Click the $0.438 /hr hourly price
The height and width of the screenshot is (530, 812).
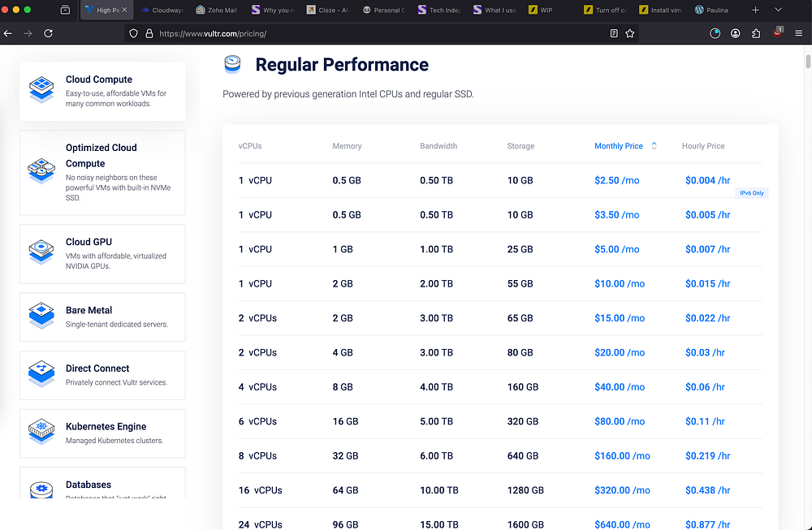coord(707,490)
